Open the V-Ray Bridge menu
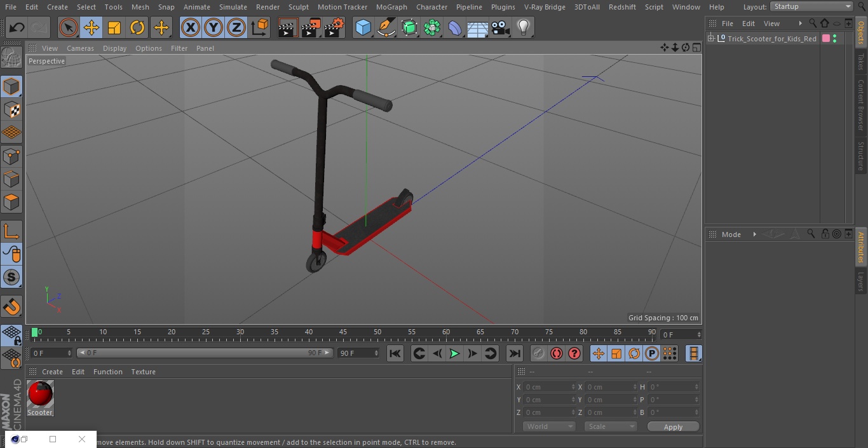The image size is (868, 448). pyautogui.click(x=545, y=6)
